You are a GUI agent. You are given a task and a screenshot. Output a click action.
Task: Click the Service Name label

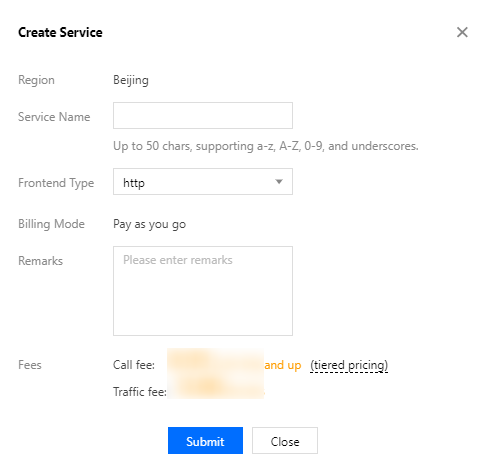pos(54,117)
